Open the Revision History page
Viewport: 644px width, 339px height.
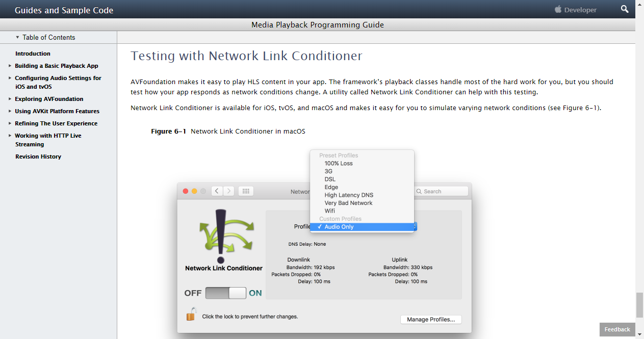38,157
